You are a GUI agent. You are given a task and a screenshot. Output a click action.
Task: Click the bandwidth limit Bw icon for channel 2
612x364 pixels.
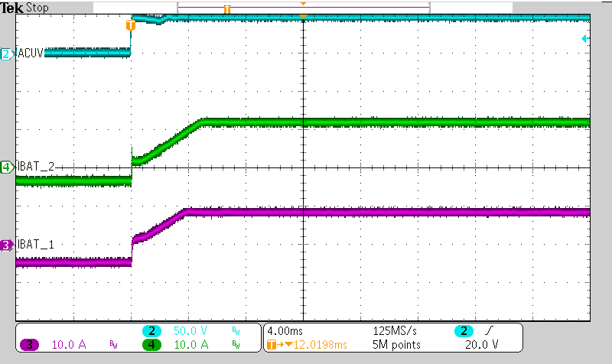point(236,331)
